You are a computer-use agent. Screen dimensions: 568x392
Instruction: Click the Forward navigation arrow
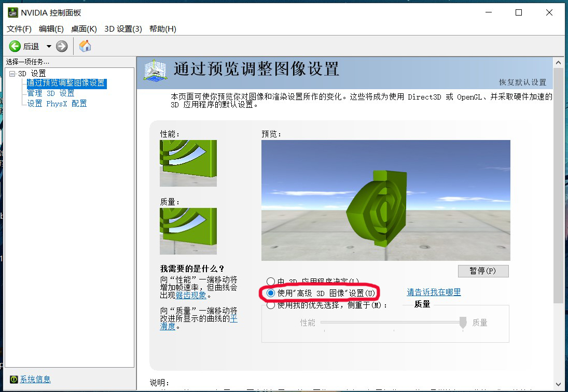(x=61, y=46)
